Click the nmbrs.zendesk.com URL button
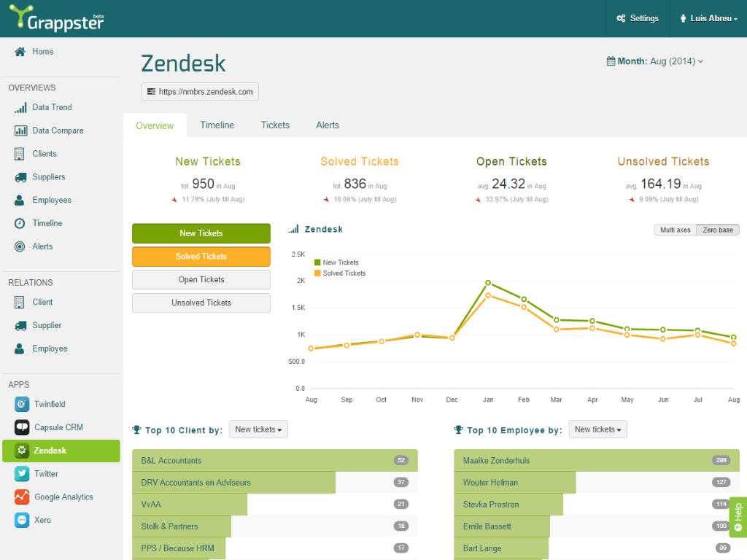Viewport: 747px width, 560px height. [200, 92]
